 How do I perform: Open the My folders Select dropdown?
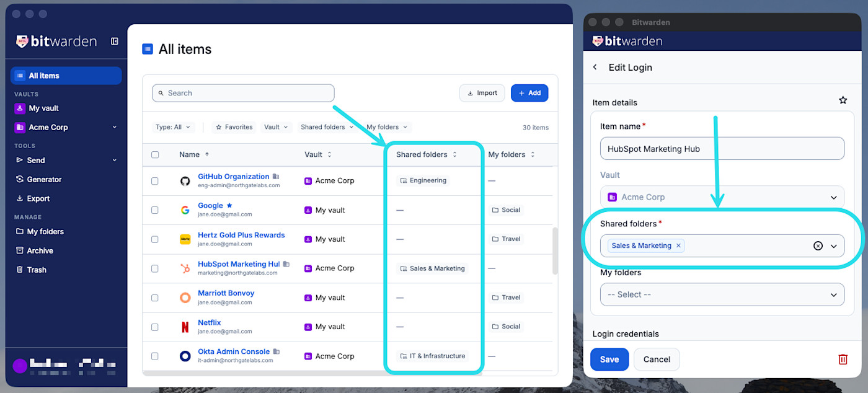[722, 294]
